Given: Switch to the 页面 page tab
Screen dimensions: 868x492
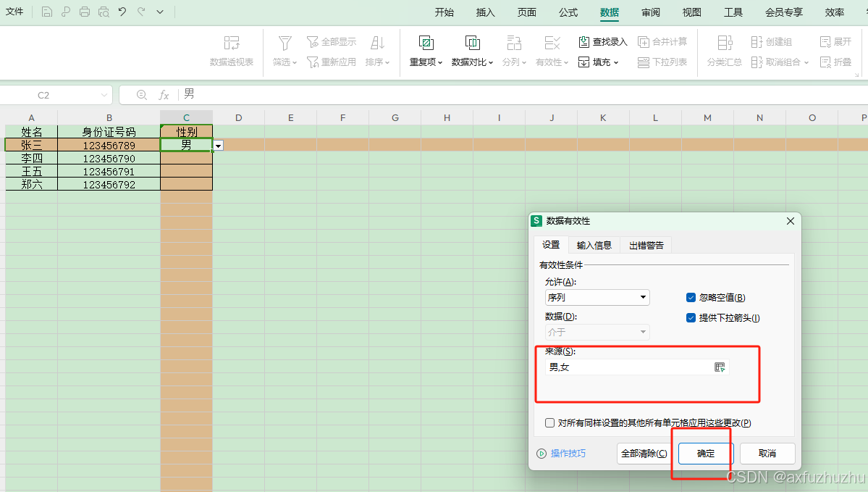Looking at the screenshot, I should [x=526, y=12].
